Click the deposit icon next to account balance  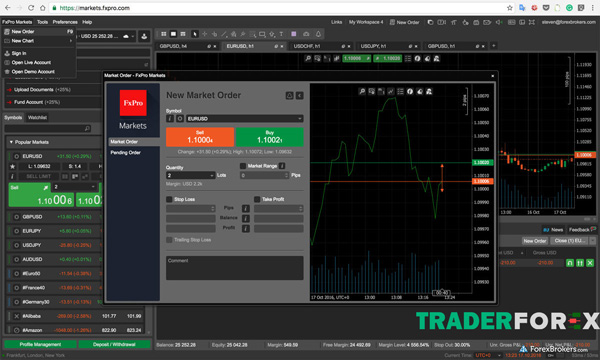144,36
